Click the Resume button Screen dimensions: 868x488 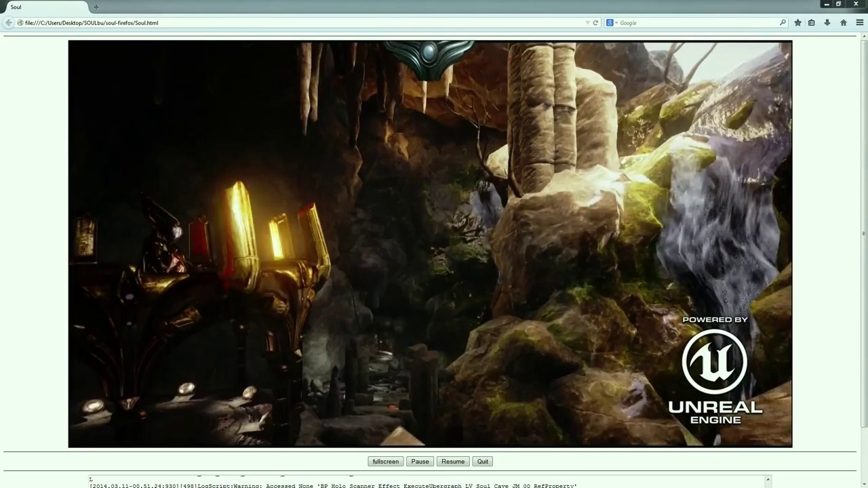[x=453, y=462]
